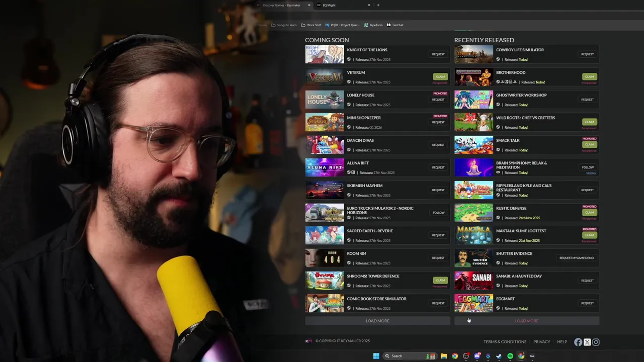The height and width of the screenshot is (362, 644).
Task: Claim Wild Roots: Chef vs Critters
Action: (590, 122)
